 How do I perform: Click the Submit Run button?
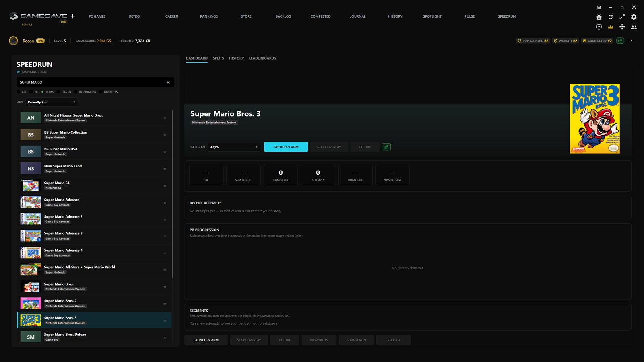356,340
